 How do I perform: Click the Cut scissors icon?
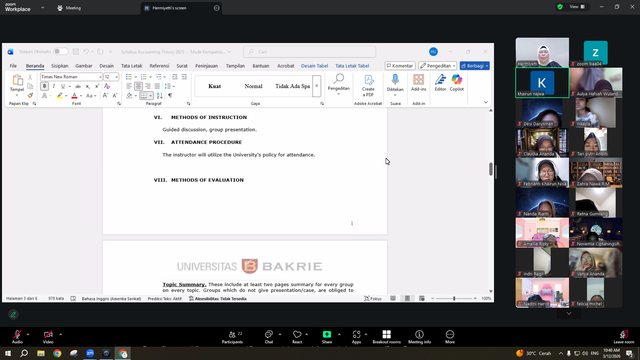pyautogui.click(x=30, y=77)
